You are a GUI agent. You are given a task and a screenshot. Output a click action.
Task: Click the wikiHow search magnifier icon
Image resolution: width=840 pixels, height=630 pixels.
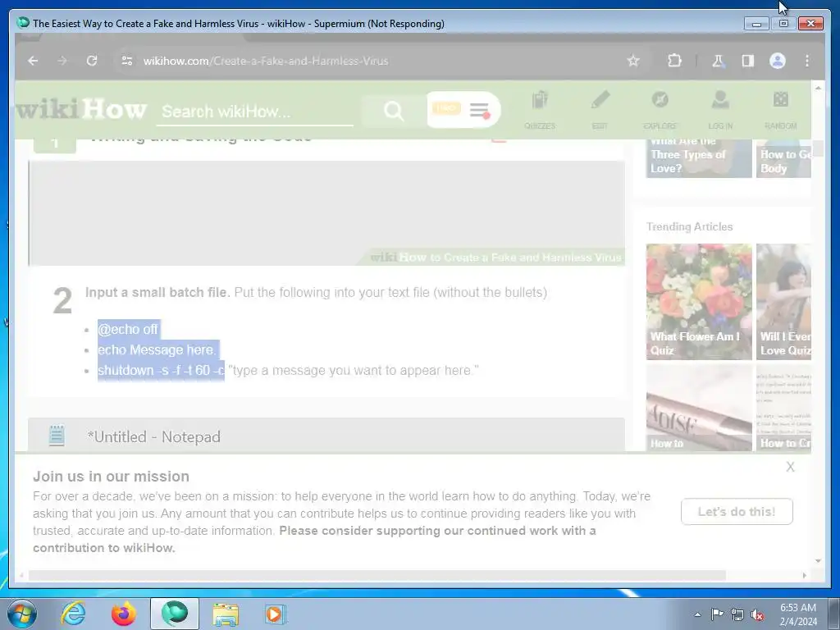click(394, 111)
